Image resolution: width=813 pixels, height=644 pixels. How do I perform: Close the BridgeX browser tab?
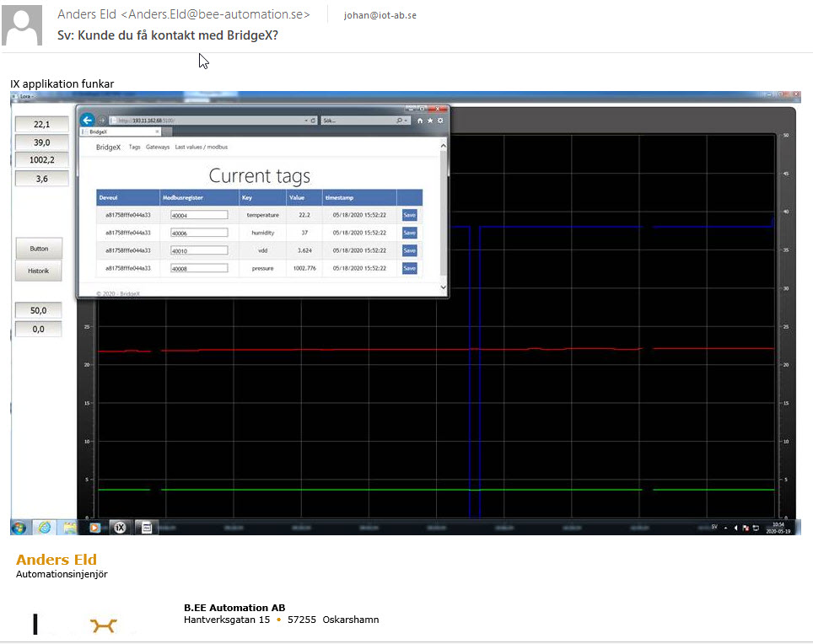(x=157, y=131)
